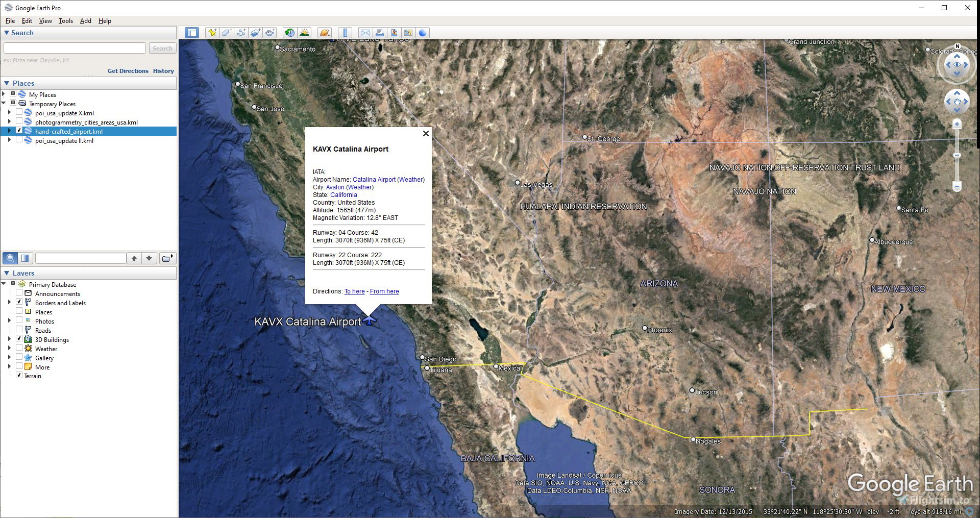Screen dimensions: 980x518
Task: Click the Get Directions link
Action: [x=128, y=71]
